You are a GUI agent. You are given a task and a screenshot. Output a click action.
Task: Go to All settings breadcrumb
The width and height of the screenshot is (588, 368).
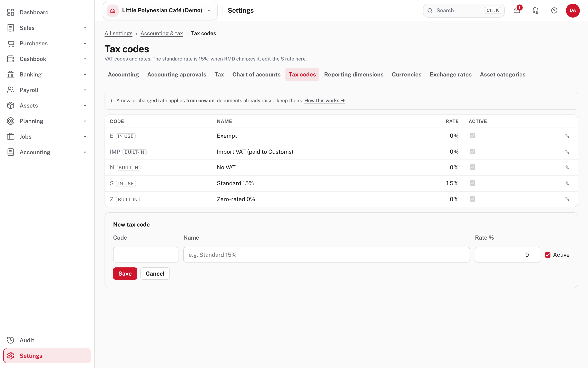click(118, 33)
